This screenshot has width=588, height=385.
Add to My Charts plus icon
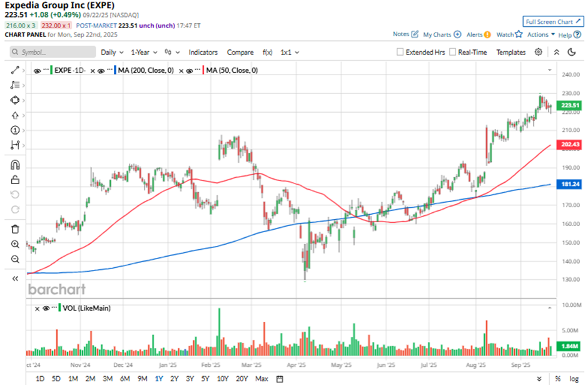coord(457,34)
